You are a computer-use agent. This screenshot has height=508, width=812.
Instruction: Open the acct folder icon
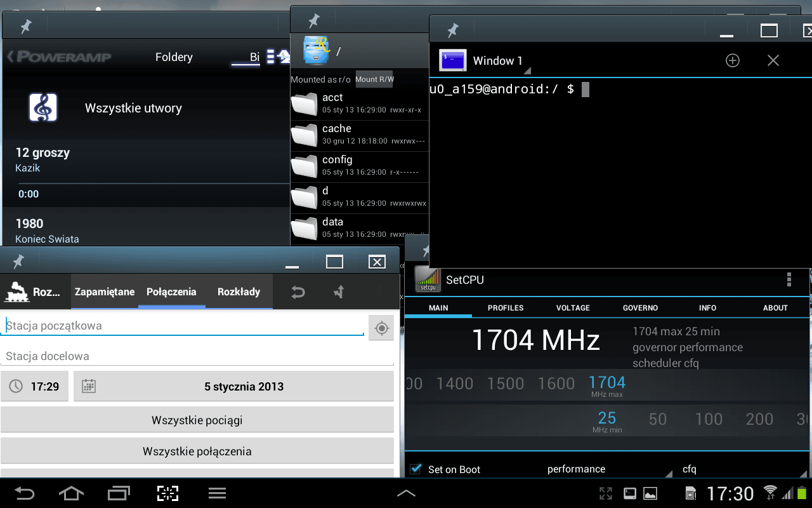304,104
